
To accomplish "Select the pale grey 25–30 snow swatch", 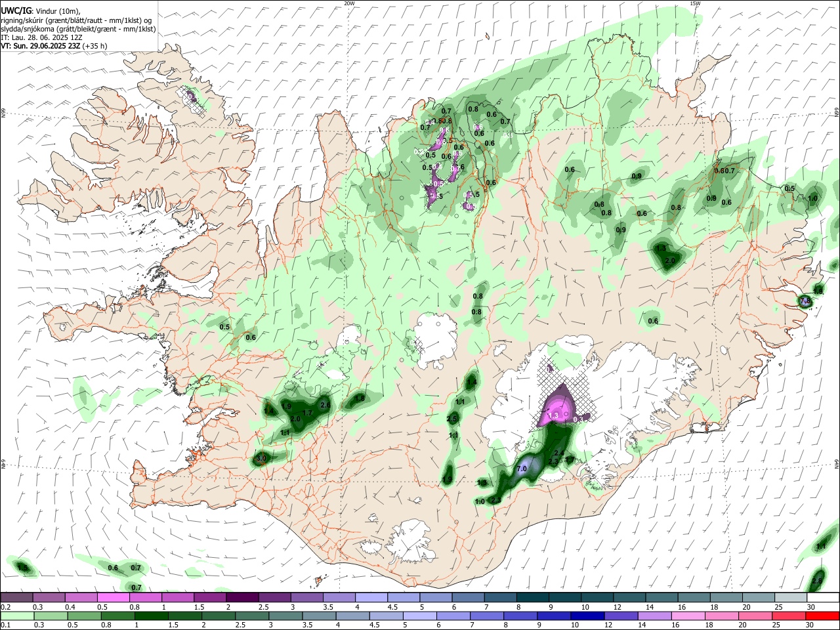I will (x=791, y=598).
